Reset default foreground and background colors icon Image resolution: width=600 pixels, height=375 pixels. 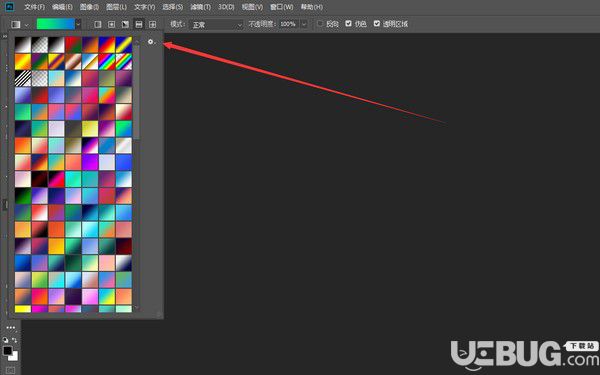tap(5, 340)
